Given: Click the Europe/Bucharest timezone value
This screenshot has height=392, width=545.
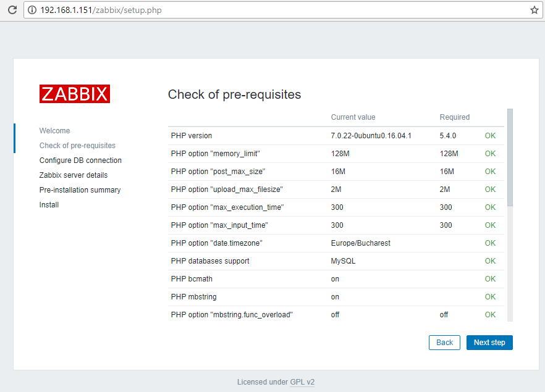Looking at the screenshot, I should [360, 243].
